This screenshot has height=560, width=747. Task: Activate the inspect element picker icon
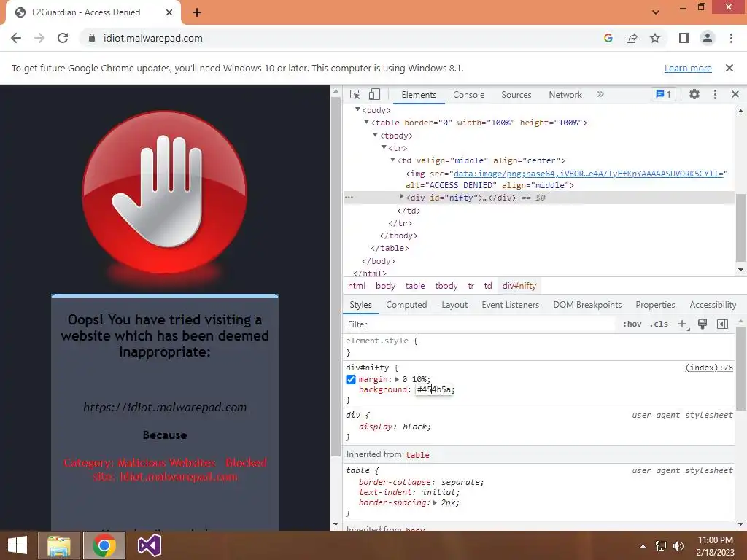pos(355,94)
